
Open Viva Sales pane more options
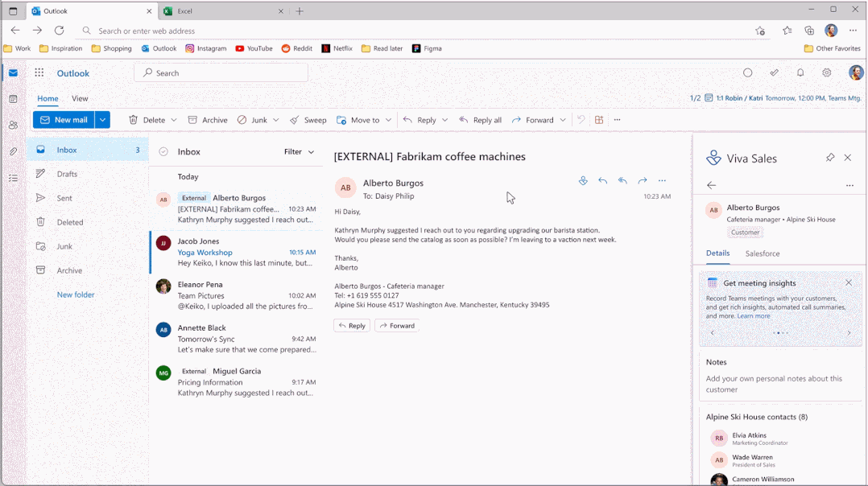(849, 186)
